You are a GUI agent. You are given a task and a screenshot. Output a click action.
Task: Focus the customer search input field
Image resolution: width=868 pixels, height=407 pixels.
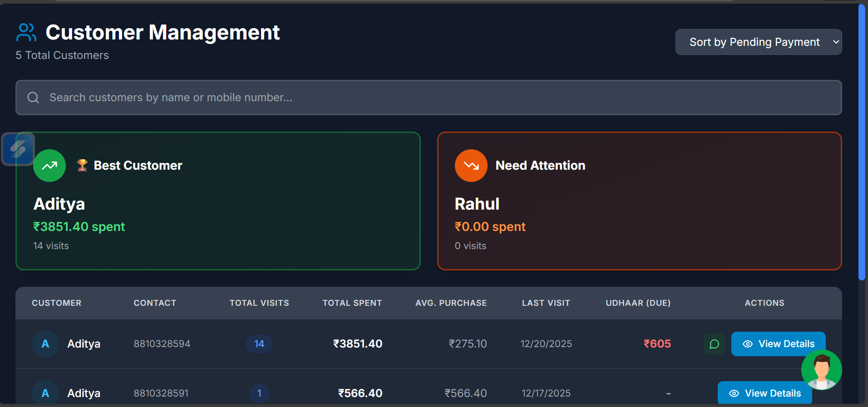[436, 98]
